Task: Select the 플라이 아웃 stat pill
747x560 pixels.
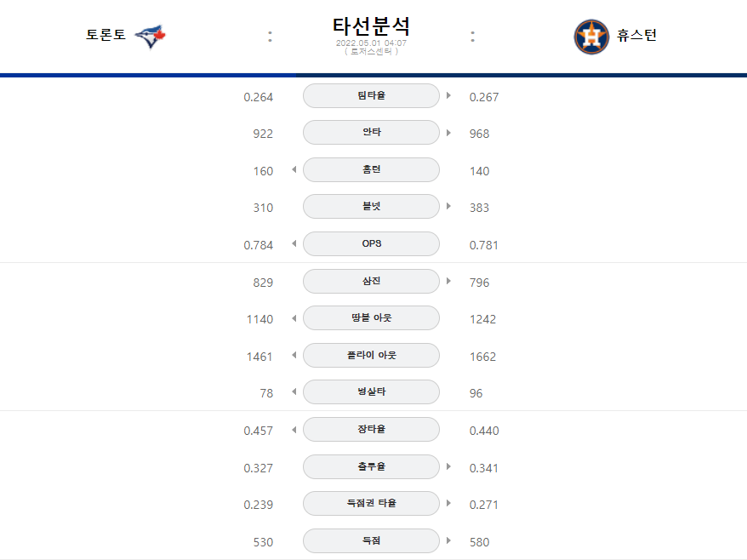Action: pyautogui.click(x=371, y=355)
